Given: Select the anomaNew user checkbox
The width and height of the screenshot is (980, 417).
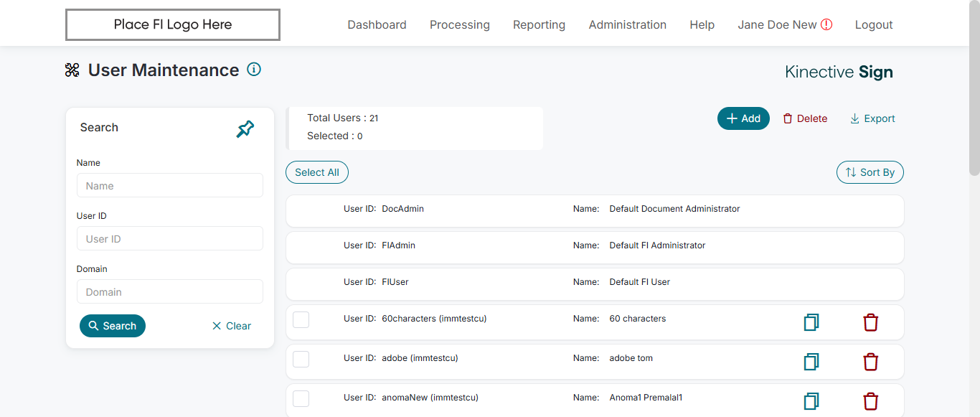Looking at the screenshot, I should pyautogui.click(x=301, y=398).
